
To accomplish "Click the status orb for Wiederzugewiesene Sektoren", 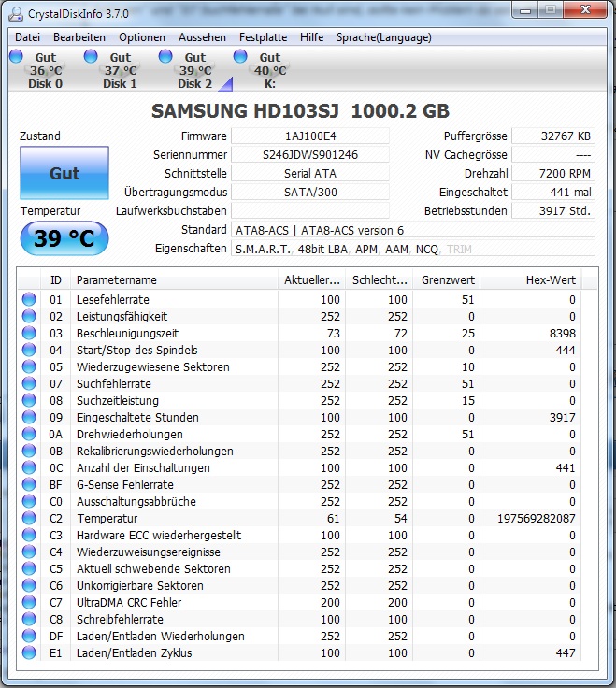I will point(29,366).
